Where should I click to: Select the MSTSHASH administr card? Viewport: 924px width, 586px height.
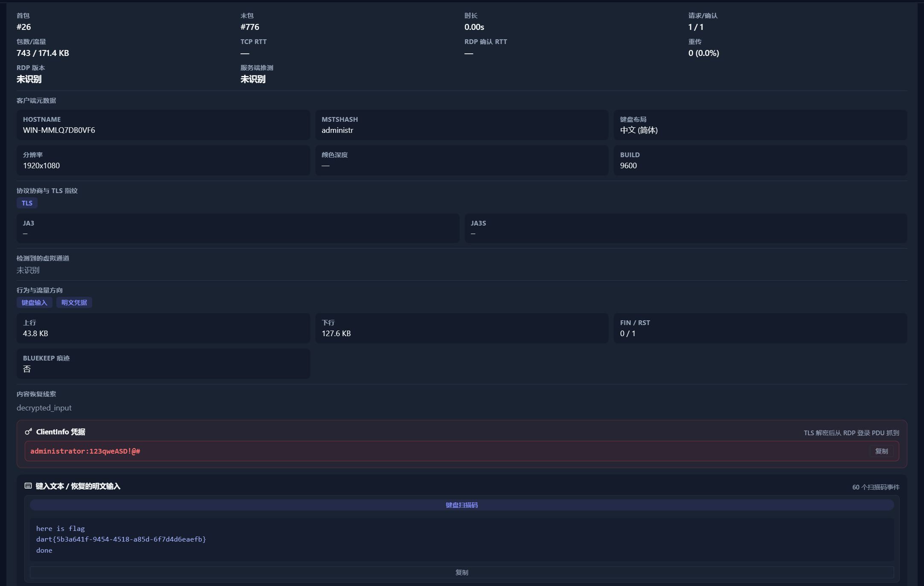[462, 125]
